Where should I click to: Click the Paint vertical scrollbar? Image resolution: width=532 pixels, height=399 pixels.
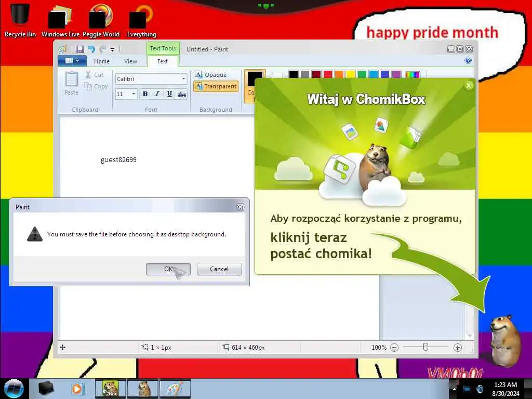(470, 305)
